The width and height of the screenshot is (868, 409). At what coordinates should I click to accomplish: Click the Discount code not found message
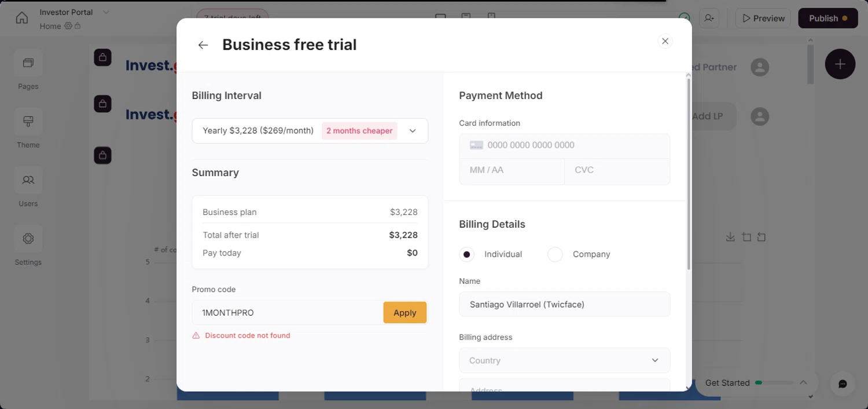coord(248,335)
